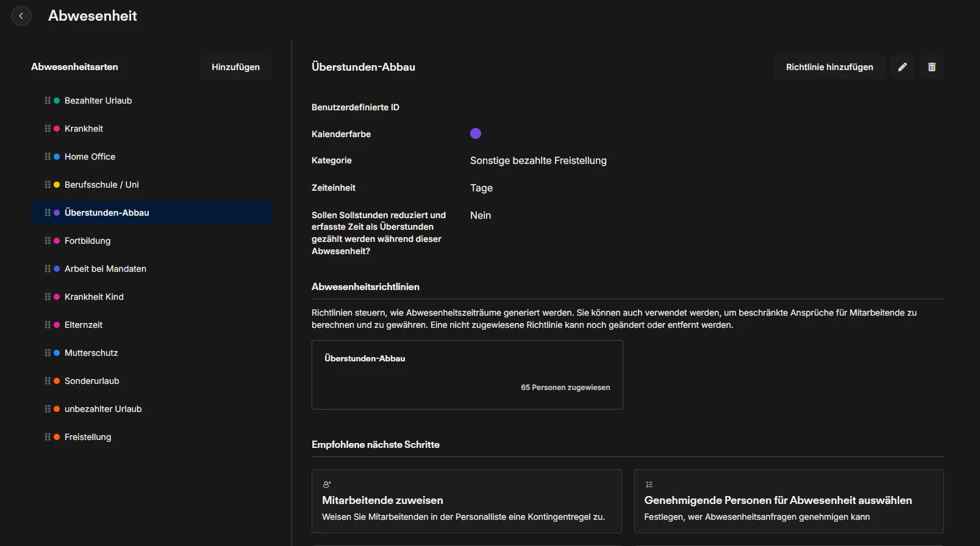Open the Home Office absence type
The image size is (980, 546).
click(x=151, y=157)
